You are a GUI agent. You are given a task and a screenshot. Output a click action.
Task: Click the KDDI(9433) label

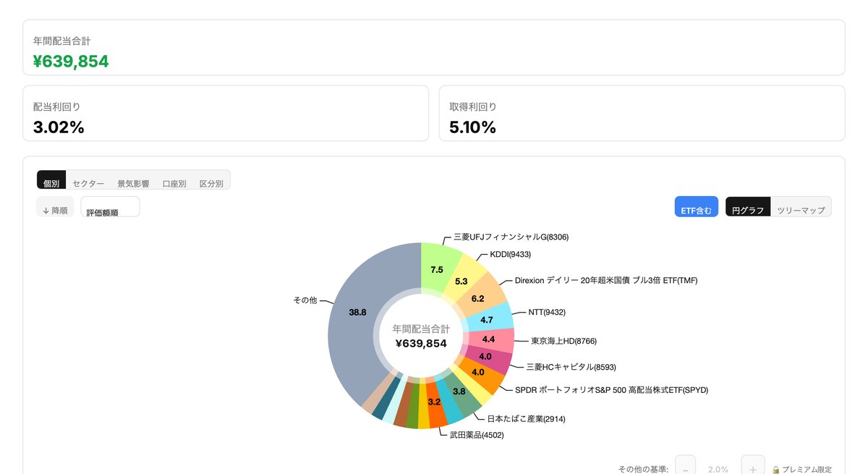pos(511,254)
